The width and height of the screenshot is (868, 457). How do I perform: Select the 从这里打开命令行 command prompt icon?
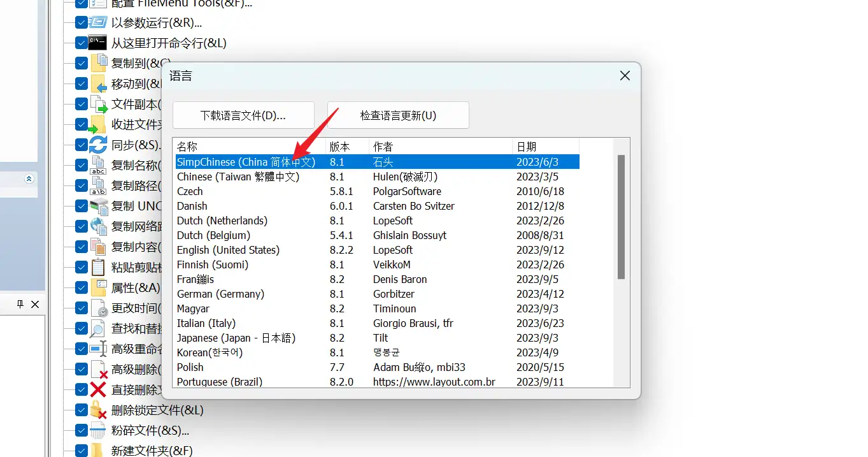coord(97,42)
